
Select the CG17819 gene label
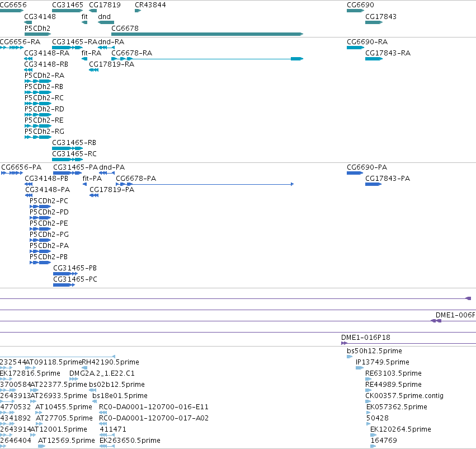(105, 5)
